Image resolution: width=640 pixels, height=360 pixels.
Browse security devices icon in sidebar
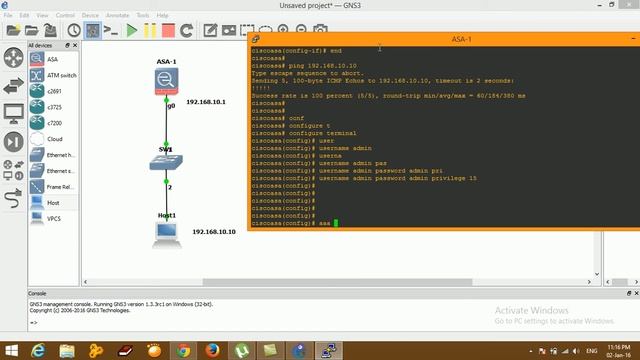[x=13, y=142]
